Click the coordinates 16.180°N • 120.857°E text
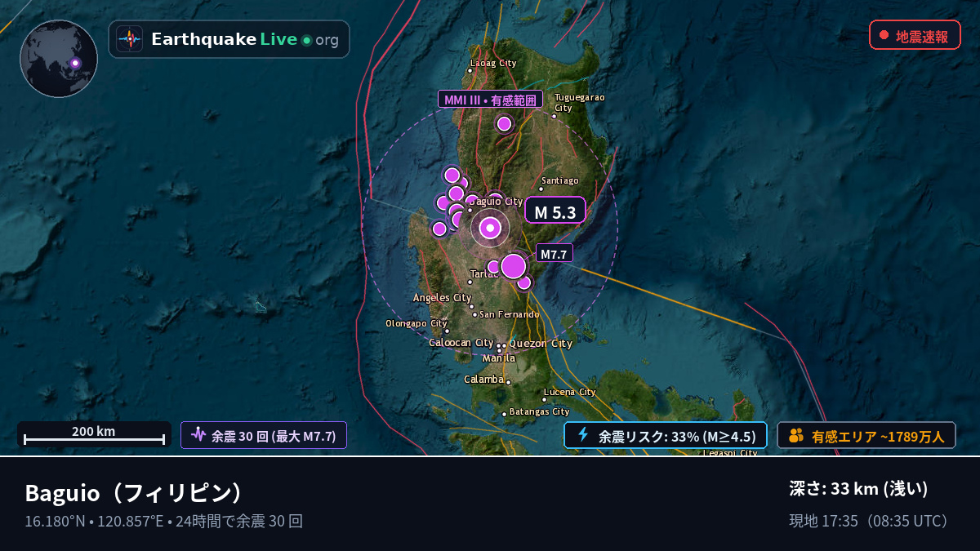The height and width of the screenshot is (551, 980). [94, 521]
